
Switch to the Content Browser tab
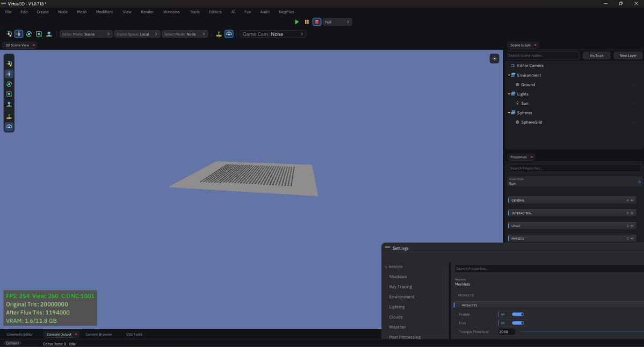(99, 334)
